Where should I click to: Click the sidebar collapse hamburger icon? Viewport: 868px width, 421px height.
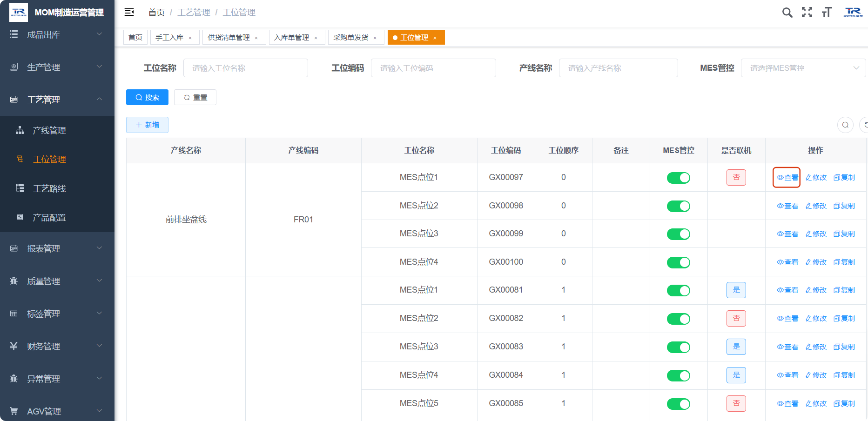point(129,12)
